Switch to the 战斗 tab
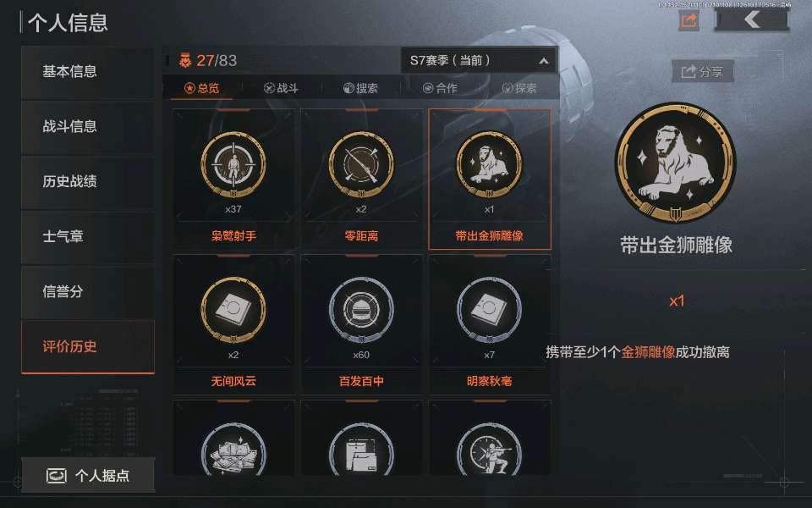812x508 pixels. tap(281, 88)
